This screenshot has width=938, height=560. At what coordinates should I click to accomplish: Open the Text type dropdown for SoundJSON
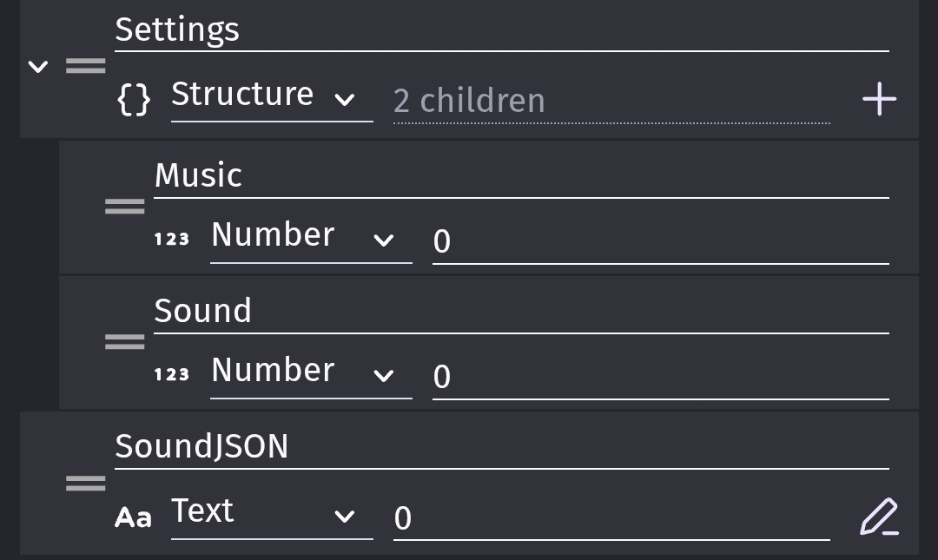271,513
